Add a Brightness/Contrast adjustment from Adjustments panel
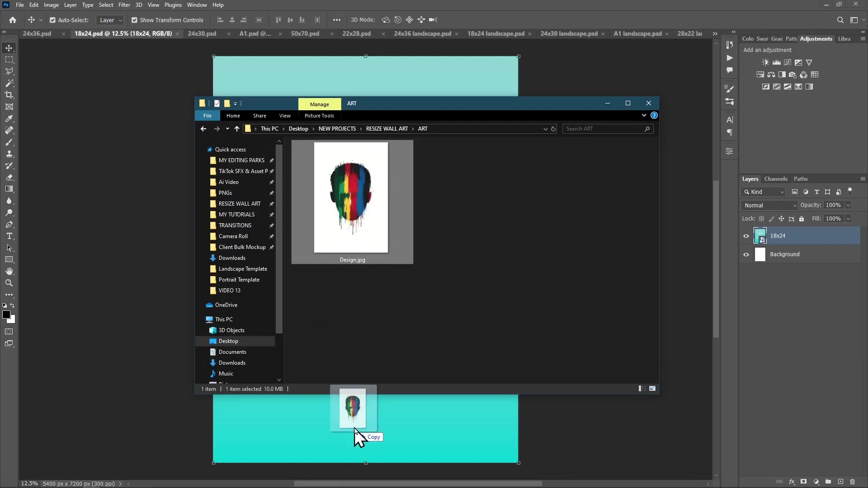Viewport: 868px width, 488px height. tap(765, 62)
